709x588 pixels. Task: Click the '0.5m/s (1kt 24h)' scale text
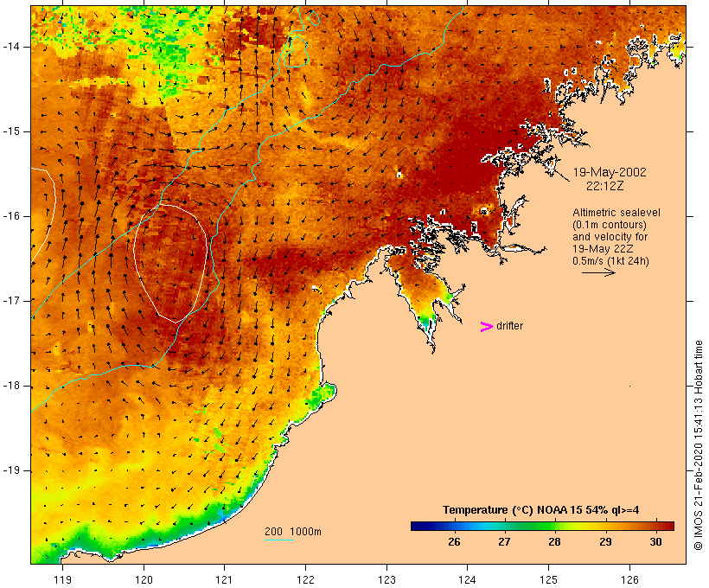(610, 261)
